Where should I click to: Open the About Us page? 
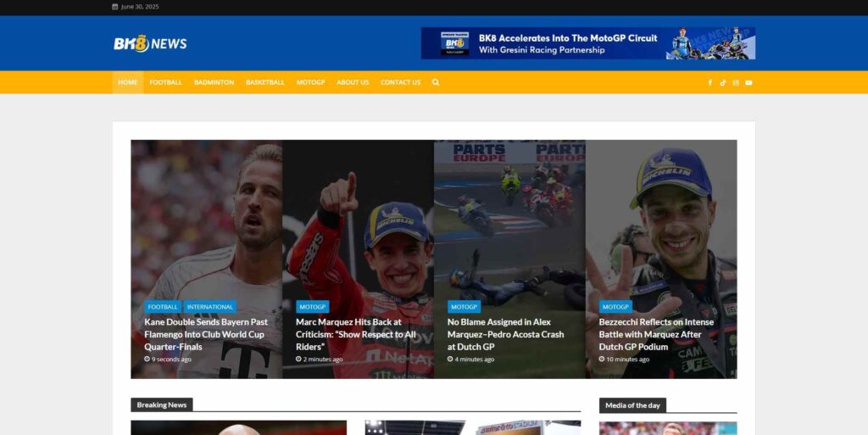tap(353, 82)
